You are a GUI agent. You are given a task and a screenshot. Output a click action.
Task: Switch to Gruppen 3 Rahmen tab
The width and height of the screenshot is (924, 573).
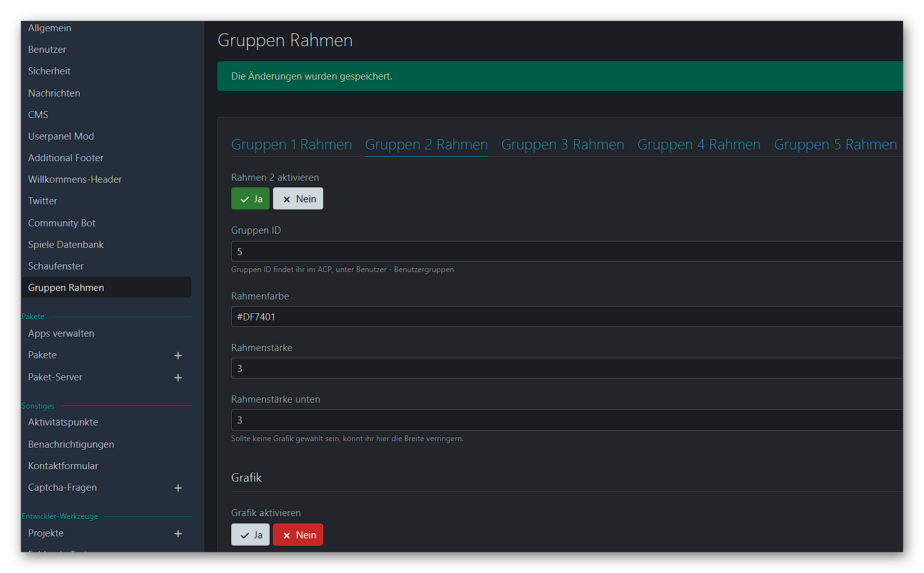click(x=562, y=145)
